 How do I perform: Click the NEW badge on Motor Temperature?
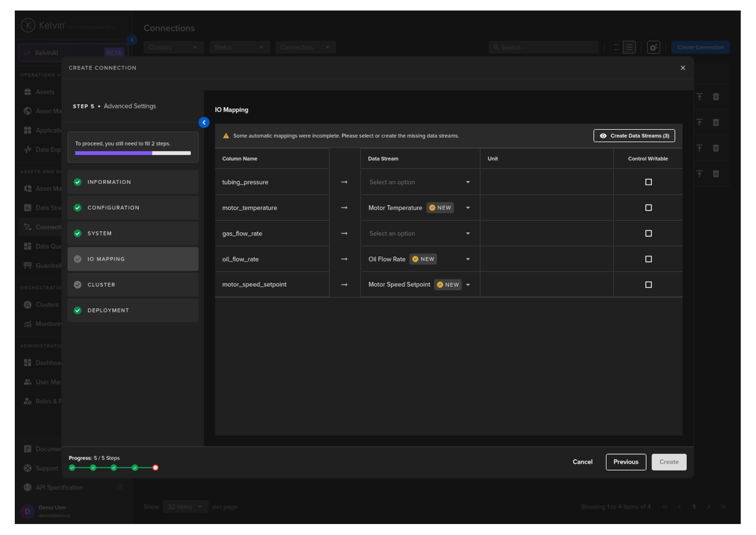pos(440,208)
